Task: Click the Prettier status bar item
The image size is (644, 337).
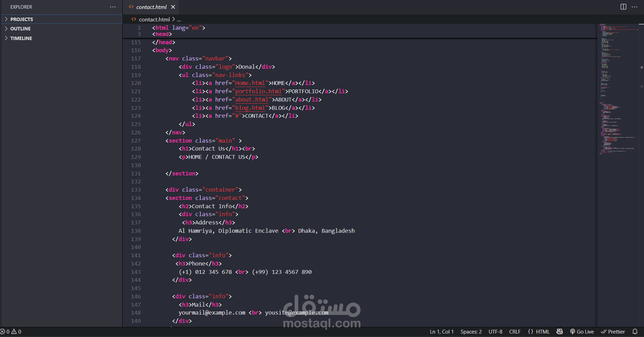Action: [x=613, y=331]
